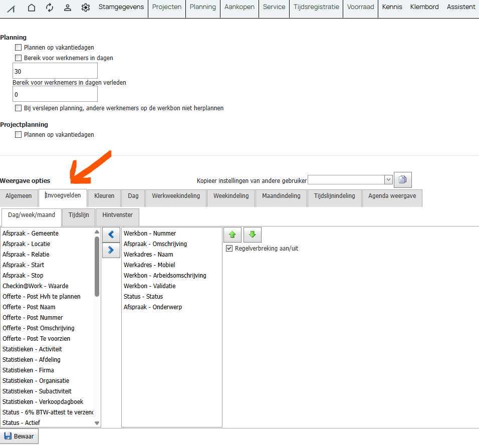Click the application logo icon
The height and width of the screenshot is (448, 479).
(x=12, y=9)
